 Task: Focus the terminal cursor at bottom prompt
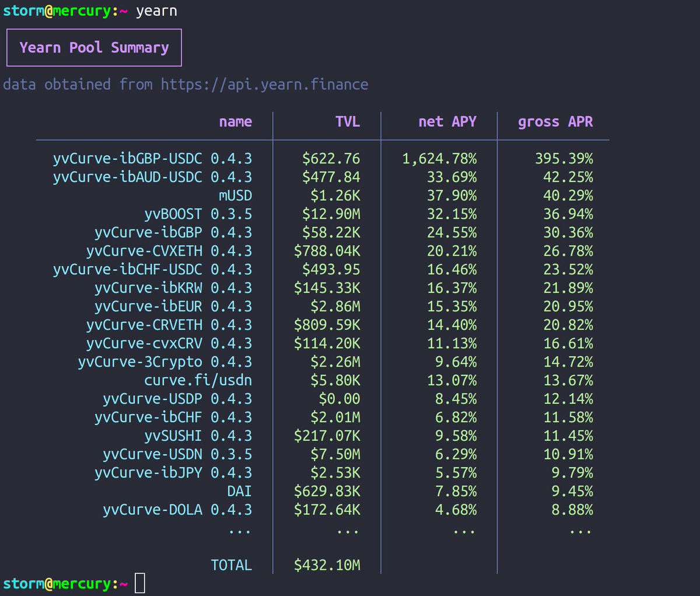pos(140,583)
